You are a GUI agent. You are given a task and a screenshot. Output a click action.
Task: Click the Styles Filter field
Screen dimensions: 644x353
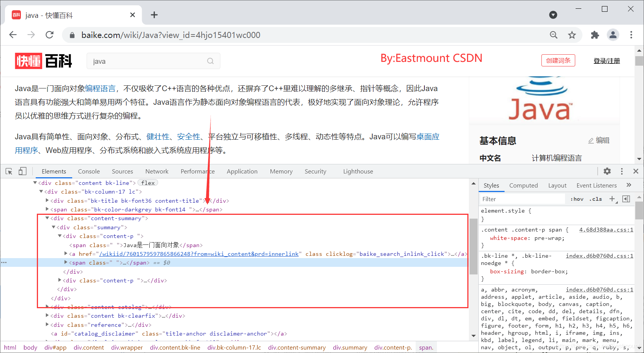(x=522, y=199)
